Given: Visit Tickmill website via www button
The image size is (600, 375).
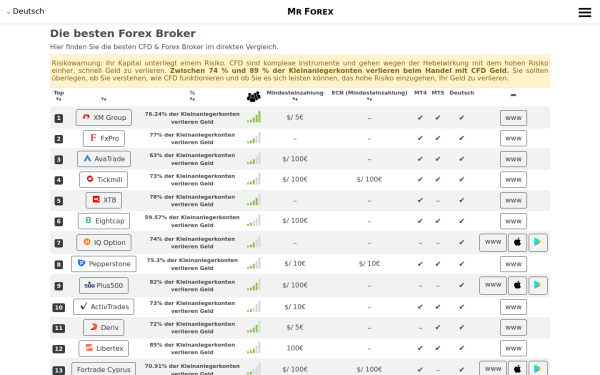Looking at the screenshot, I should point(513,179).
